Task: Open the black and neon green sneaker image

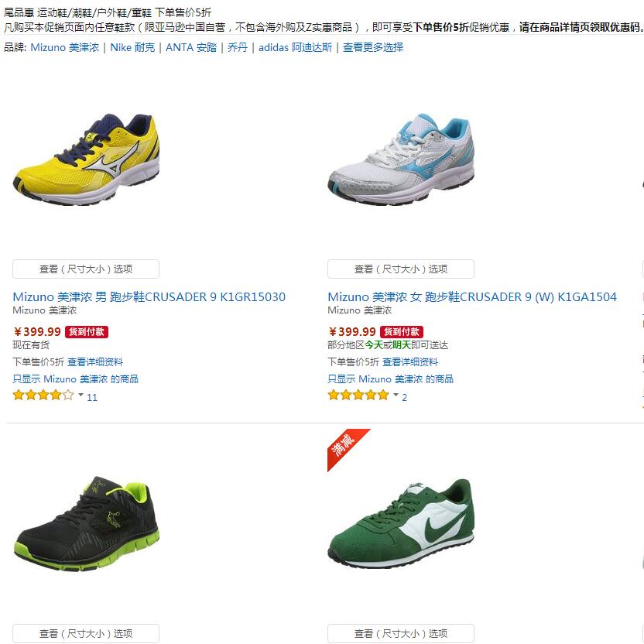Action: [86, 524]
